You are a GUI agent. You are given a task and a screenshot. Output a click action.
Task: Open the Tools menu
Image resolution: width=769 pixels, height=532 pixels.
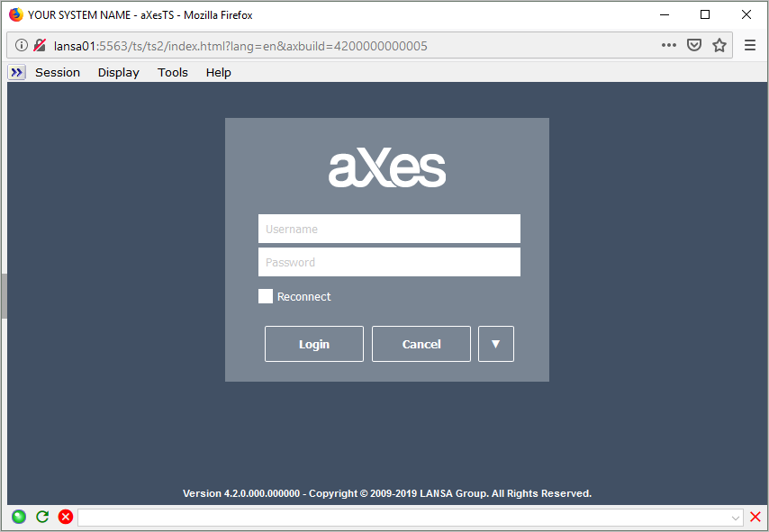[173, 73]
